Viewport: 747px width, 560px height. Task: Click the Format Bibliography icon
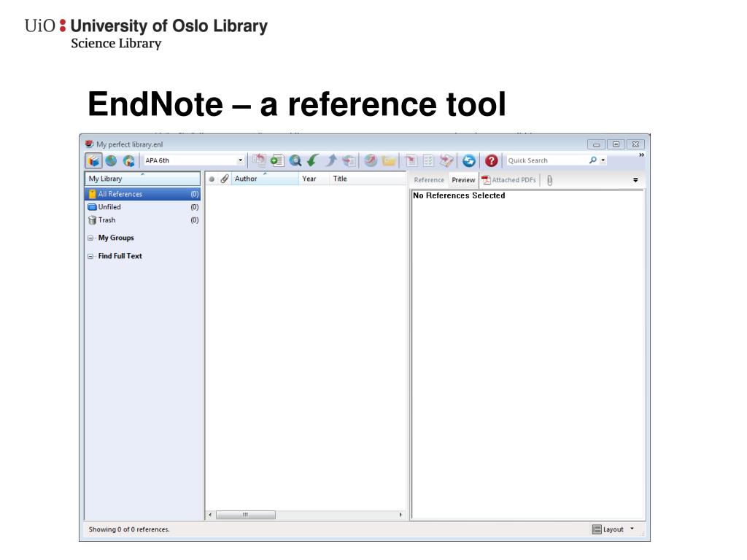428,160
